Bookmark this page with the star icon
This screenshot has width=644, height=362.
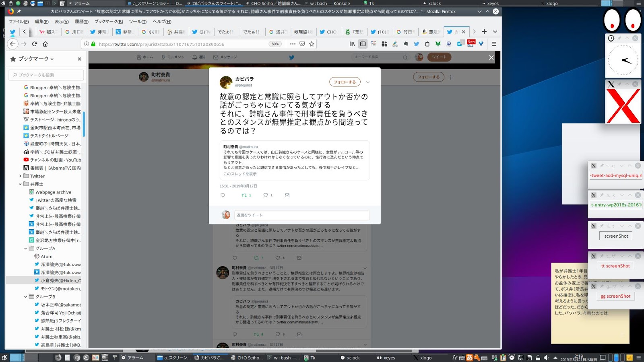pos(312,44)
